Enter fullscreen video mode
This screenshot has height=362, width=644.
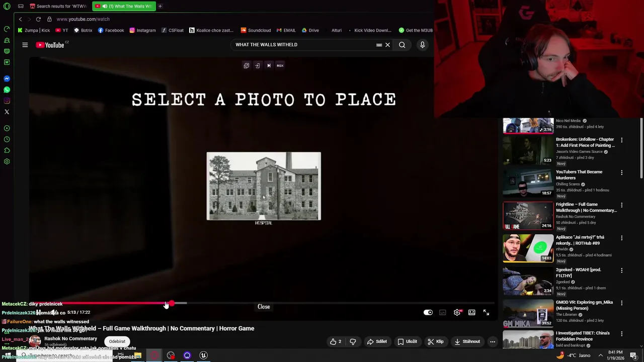[x=486, y=312]
